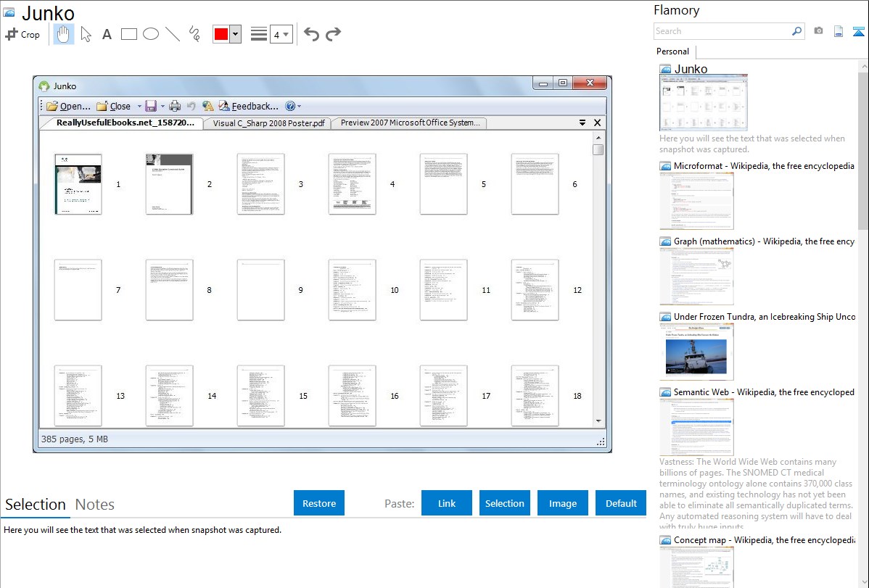Click Close in the Junko toolbar
The height and width of the screenshot is (588, 869).
point(114,106)
